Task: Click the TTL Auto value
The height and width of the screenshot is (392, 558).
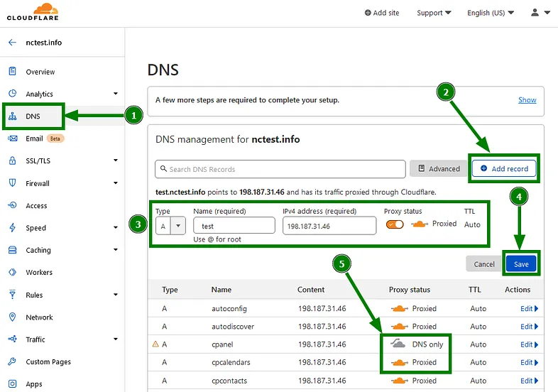Action: [472, 224]
